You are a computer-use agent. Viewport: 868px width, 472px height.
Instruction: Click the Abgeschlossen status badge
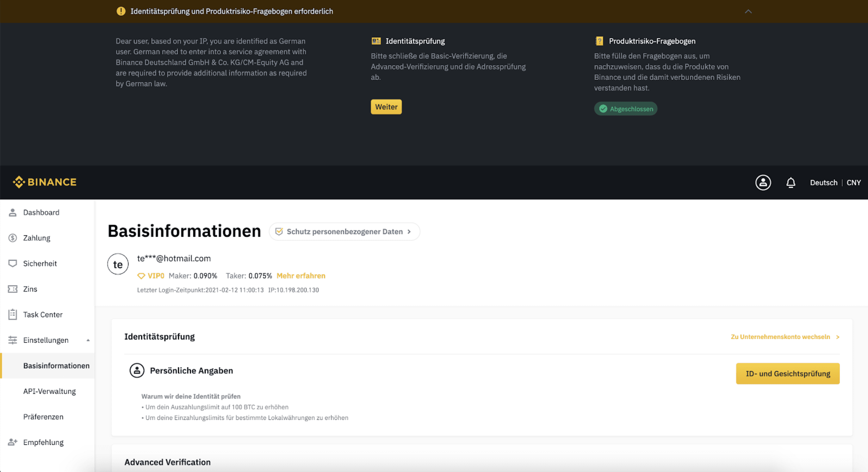(625, 109)
